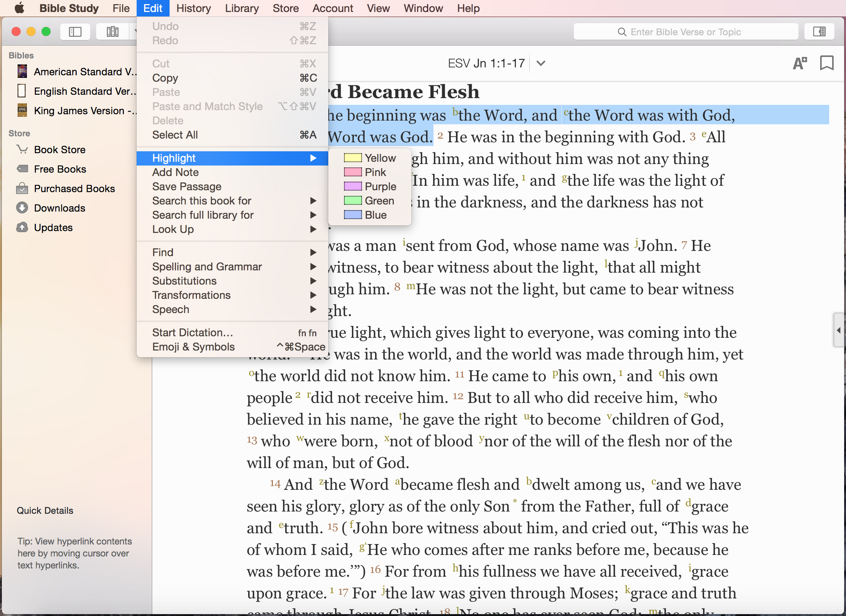
Task: Toggle the right side panel button
Action: point(819,32)
